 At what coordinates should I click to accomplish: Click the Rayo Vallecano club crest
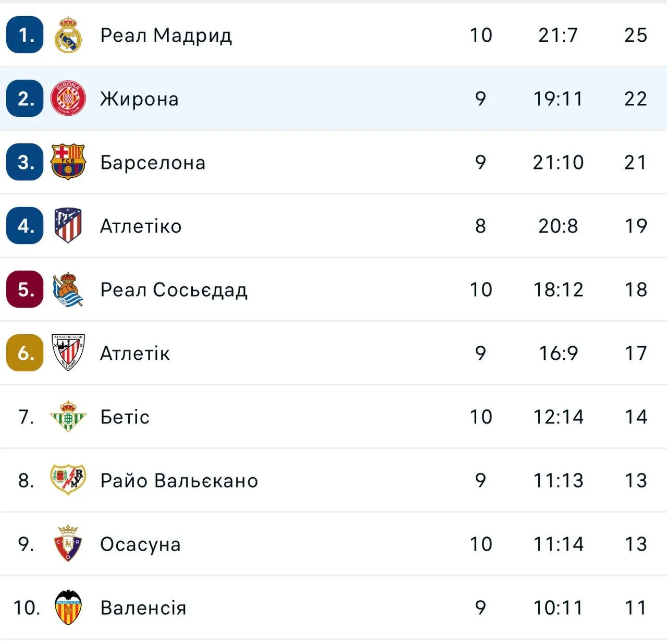[x=68, y=480]
